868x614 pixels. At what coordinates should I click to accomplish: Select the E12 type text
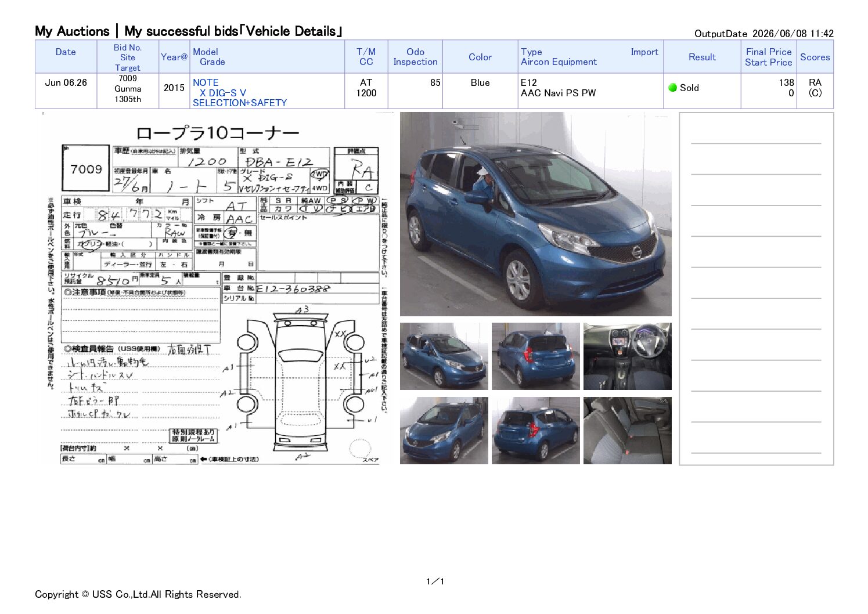pyautogui.click(x=529, y=82)
